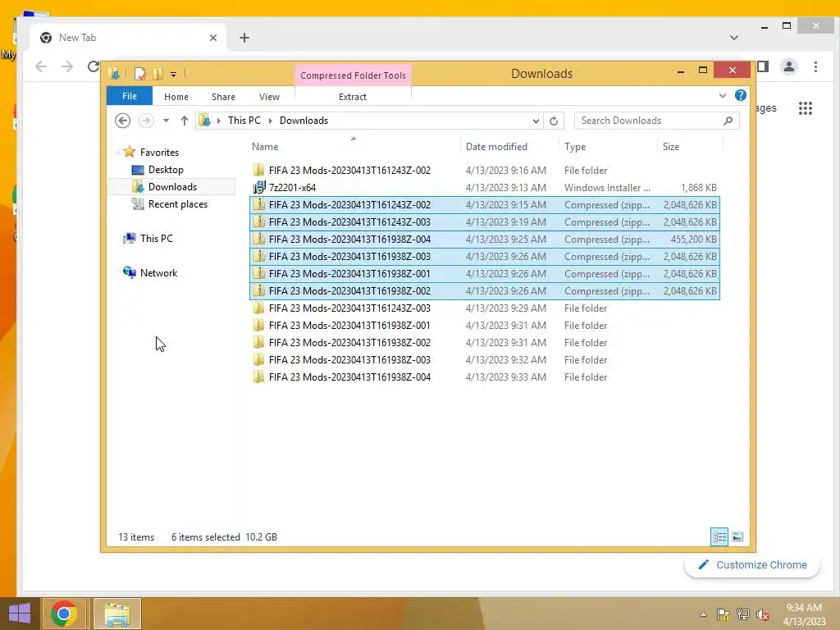Open the Chrome profile avatar
Viewport: 840px width, 630px height.
(x=788, y=66)
